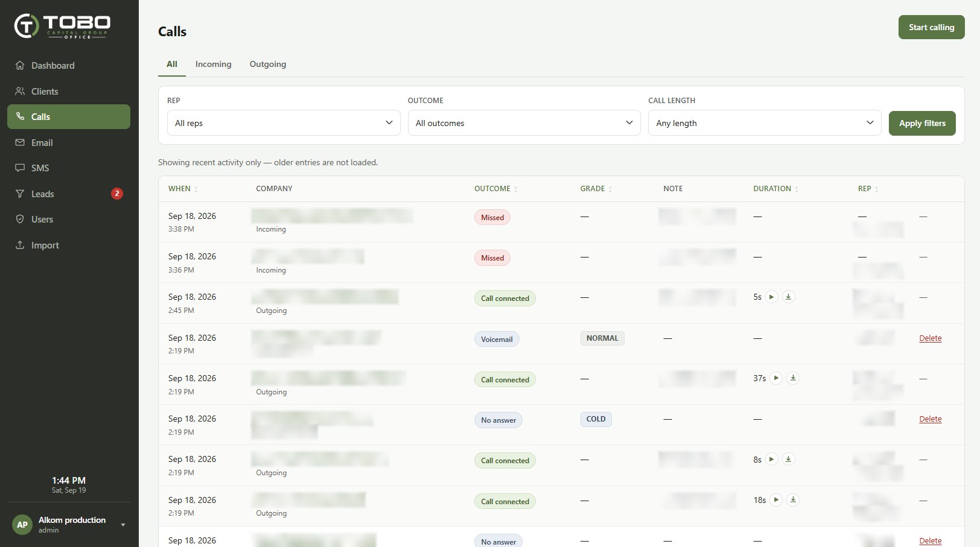Viewport: 980px width, 547px height.
Task: Click the AP avatar circle
Action: coord(22,525)
